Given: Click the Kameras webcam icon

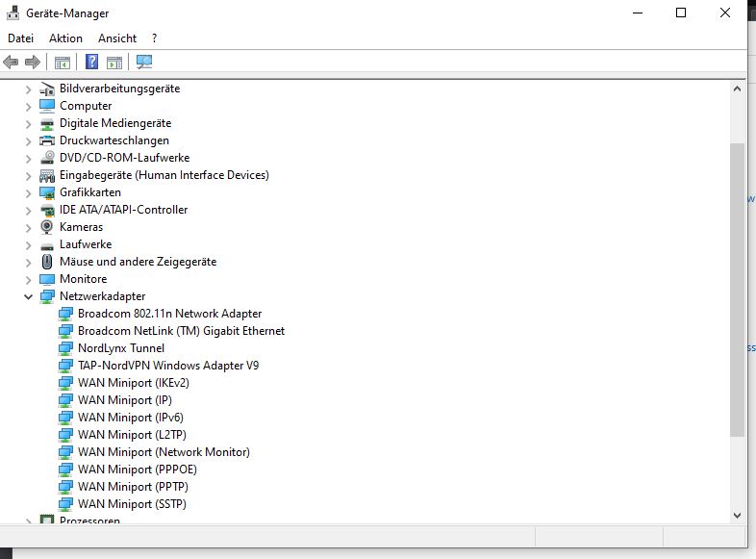Looking at the screenshot, I should point(47,227).
